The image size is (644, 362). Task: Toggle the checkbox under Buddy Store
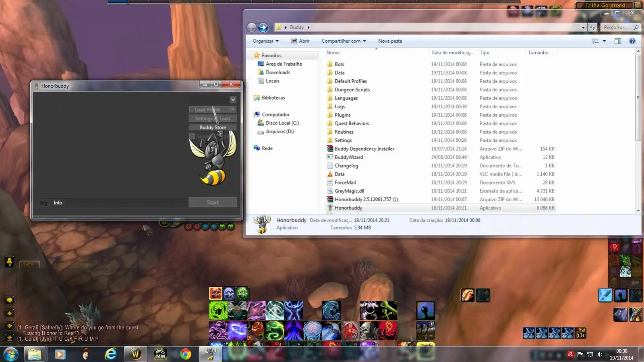coord(192,136)
